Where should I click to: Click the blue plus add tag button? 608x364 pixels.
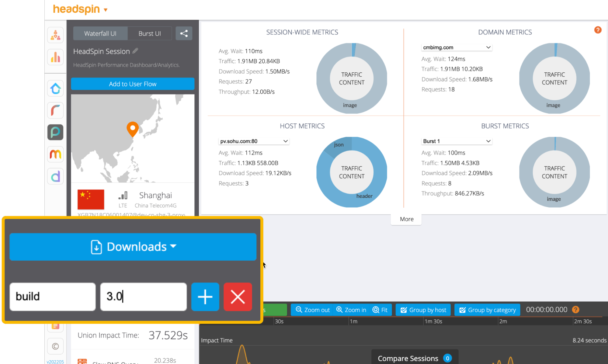(x=205, y=296)
